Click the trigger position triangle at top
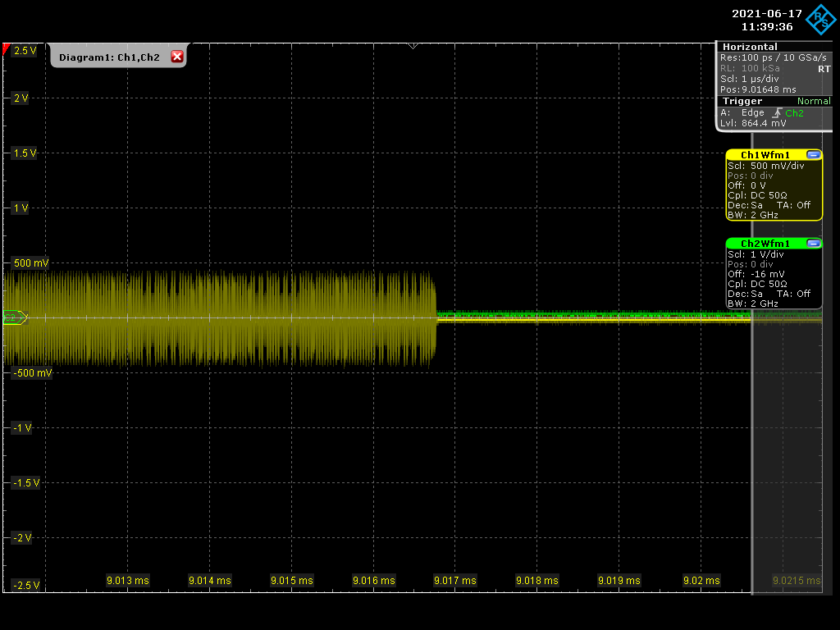Viewport: 840px width, 630px height. 413,45
